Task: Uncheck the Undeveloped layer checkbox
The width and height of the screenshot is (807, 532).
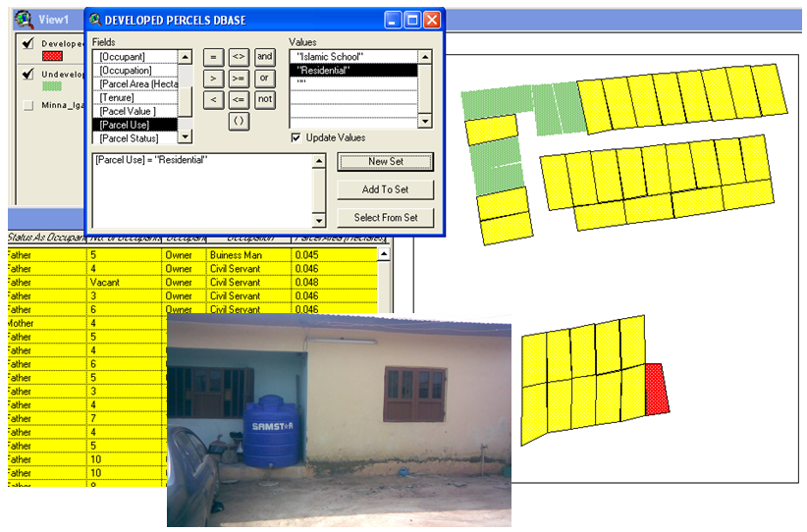Action: (x=28, y=75)
